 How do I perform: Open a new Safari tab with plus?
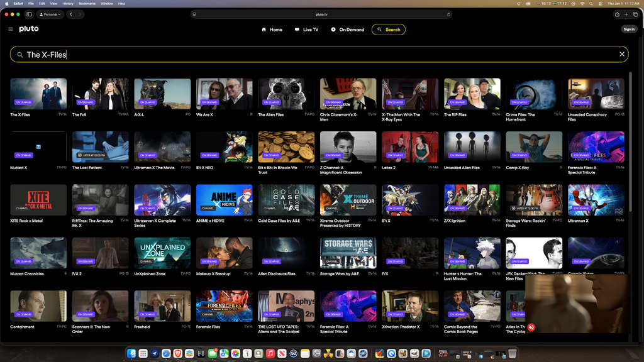tap(626, 14)
